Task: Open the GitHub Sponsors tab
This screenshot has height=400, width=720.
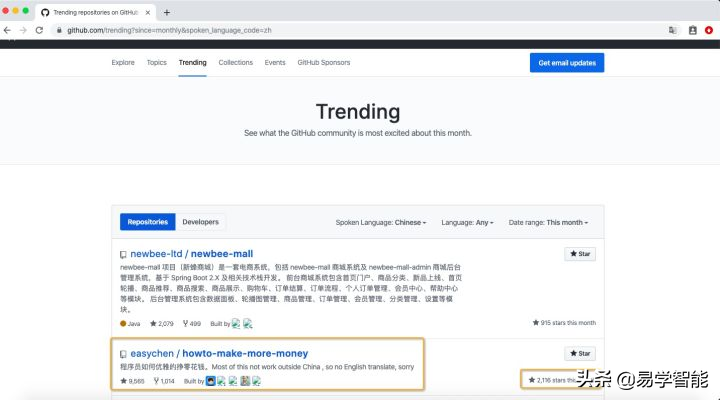Action: tap(324, 62)
